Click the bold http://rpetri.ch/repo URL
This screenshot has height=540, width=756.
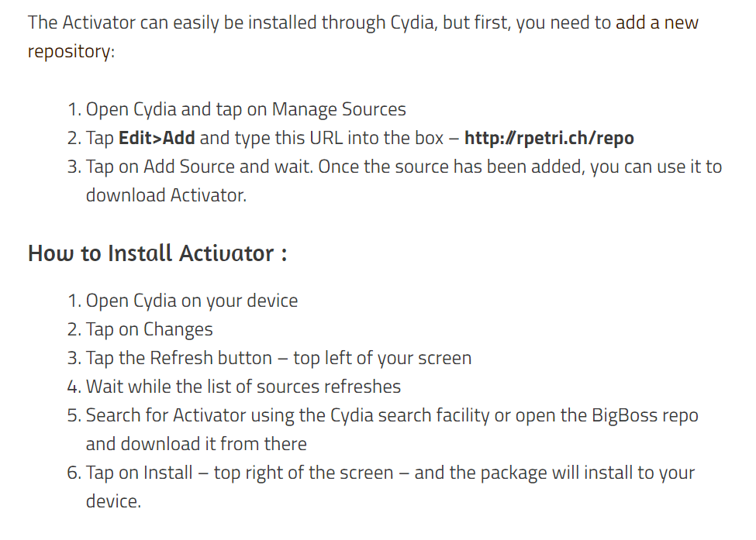(x=549, y=138)
